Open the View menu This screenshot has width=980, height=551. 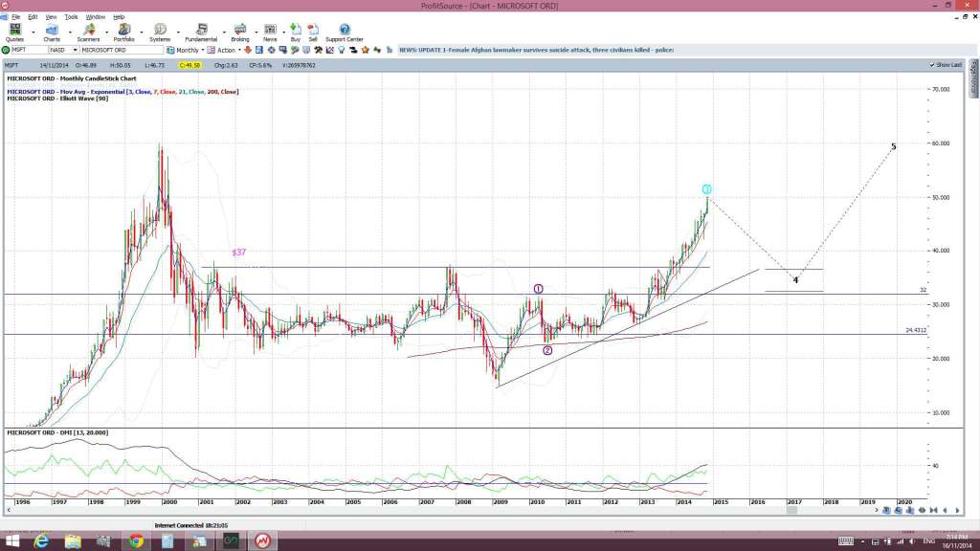coord(52,17)
